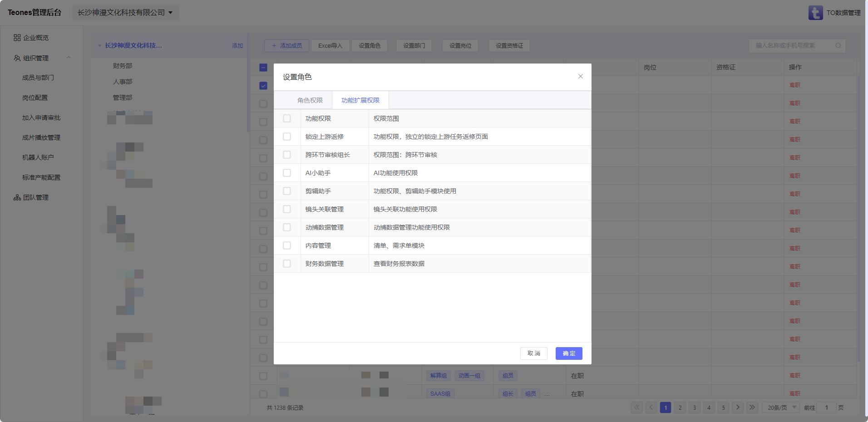868x422 pixels.
Task: Click the 团队管理 hierarchy icon
Action: [x=17, y=197]
